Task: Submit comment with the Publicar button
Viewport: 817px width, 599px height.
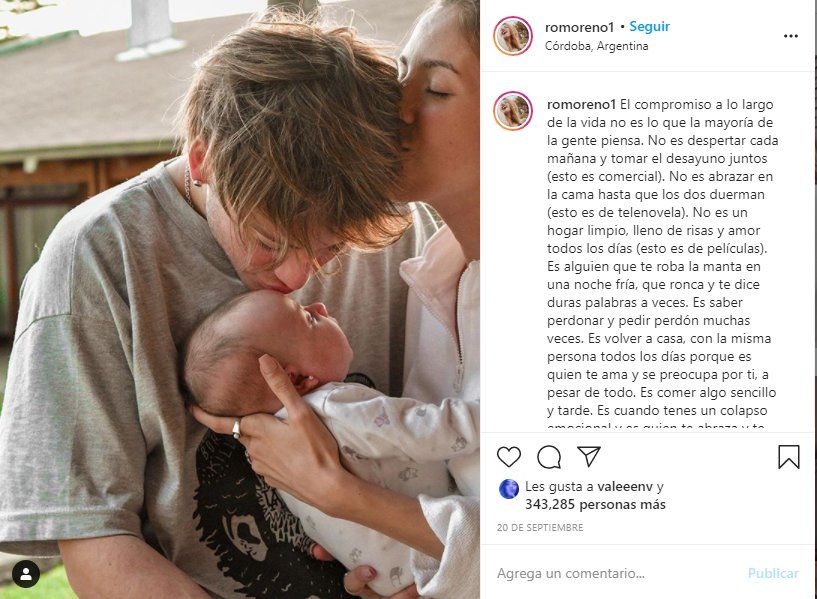Action: (773, 573)
